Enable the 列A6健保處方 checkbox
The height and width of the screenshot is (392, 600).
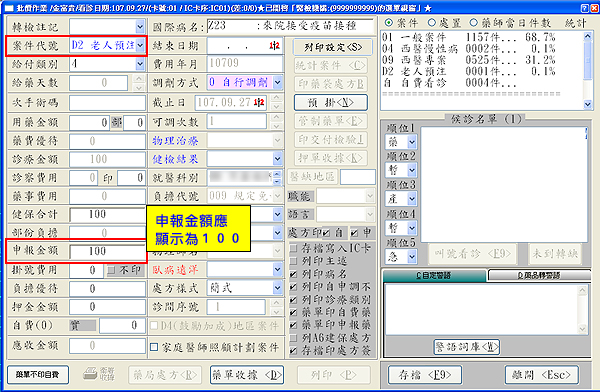(293, 338)
